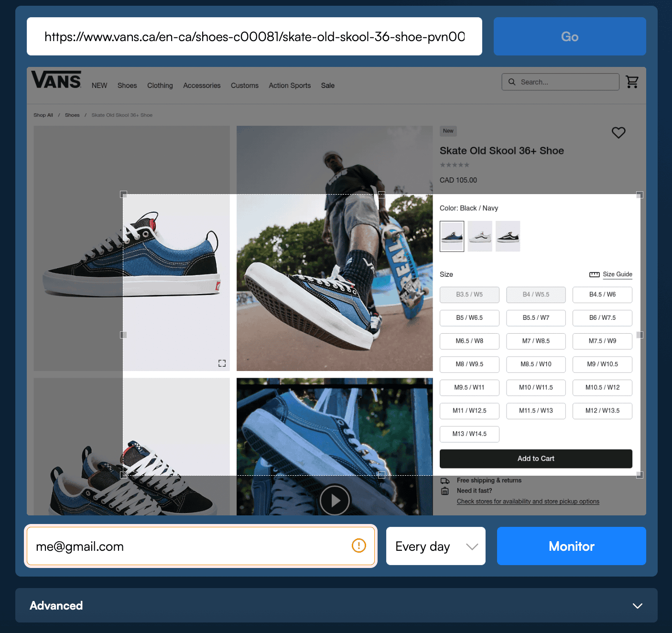Click the email field warning icon

tap(359, 546)
